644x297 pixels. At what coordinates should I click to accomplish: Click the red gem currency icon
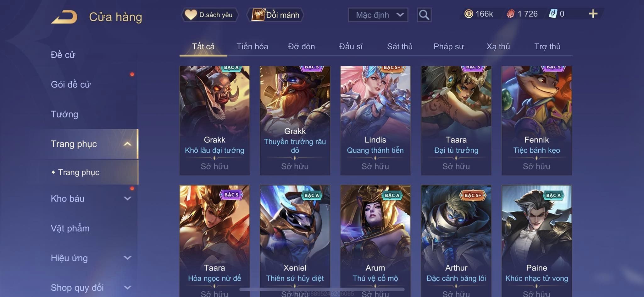pos(511,14)
